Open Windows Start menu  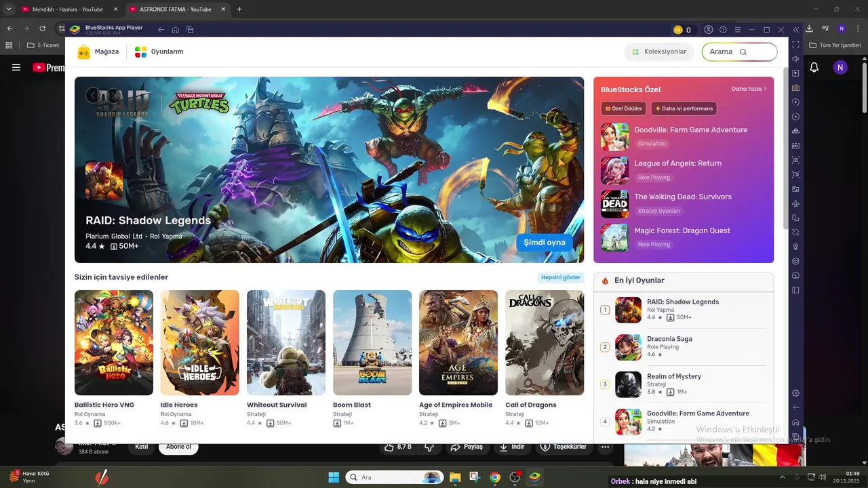tap(334, 477)
